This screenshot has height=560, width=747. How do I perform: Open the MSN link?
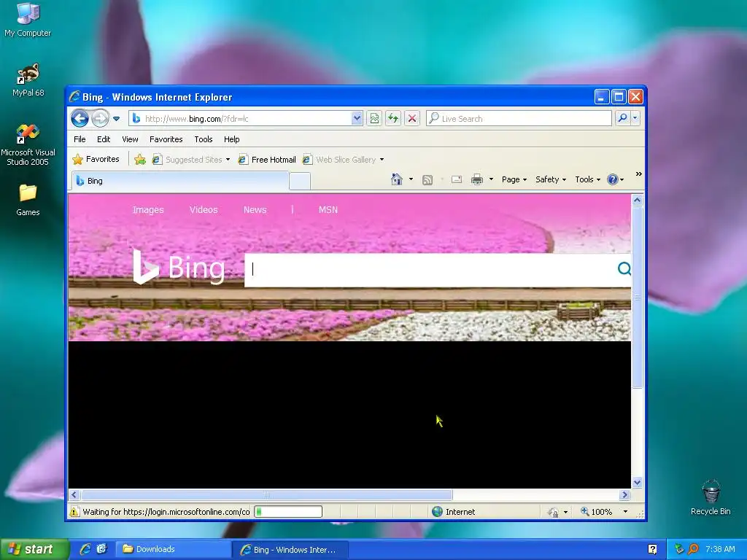pos(328,209)
